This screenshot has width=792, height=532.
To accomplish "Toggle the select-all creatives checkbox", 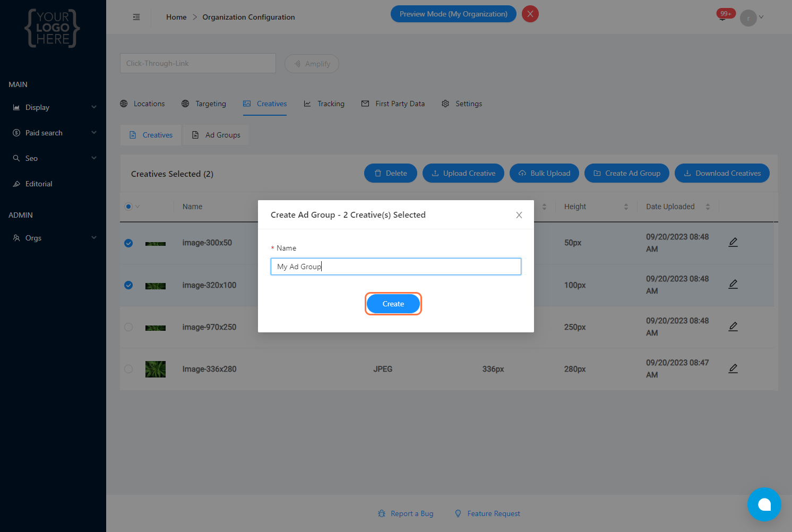I will tap(128, 207).
